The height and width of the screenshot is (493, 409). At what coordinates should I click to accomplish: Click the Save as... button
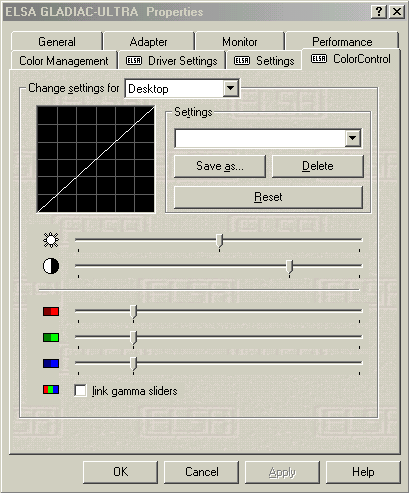coord(220,166)
